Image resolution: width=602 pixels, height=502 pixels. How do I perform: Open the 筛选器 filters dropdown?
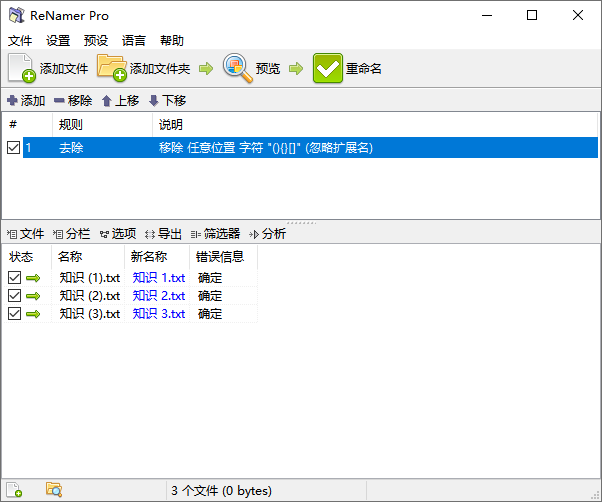click(216, 234)
